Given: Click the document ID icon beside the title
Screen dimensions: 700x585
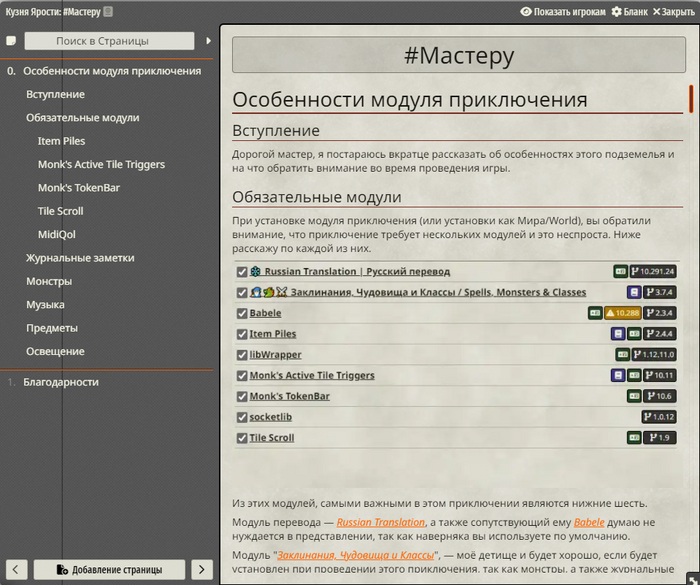Looking at the screenshot, I should coord(108,12).
